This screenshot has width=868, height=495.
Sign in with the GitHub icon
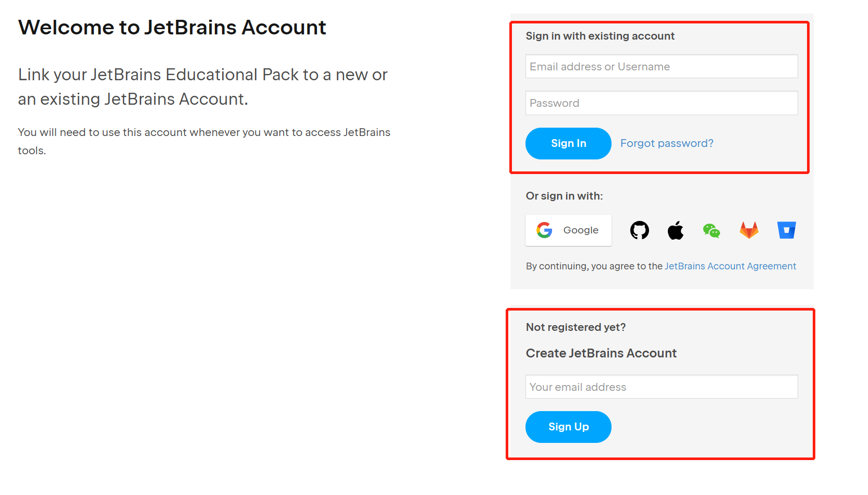pyautogui.click(x=640, y=230)
